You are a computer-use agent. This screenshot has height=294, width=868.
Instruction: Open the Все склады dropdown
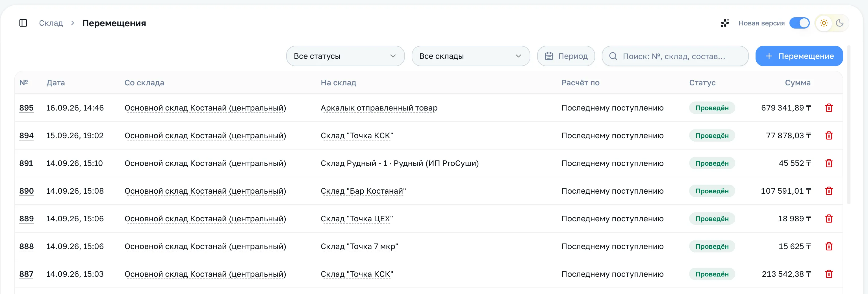coord(471,56)
